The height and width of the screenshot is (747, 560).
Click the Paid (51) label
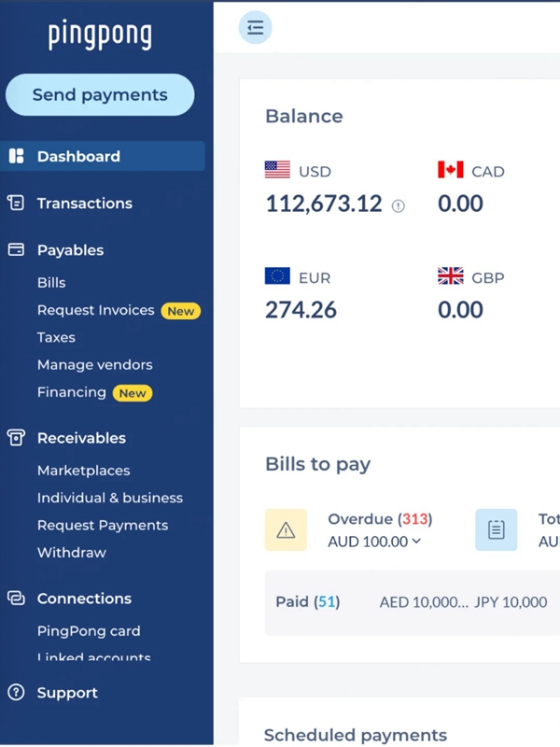[308, 601]
